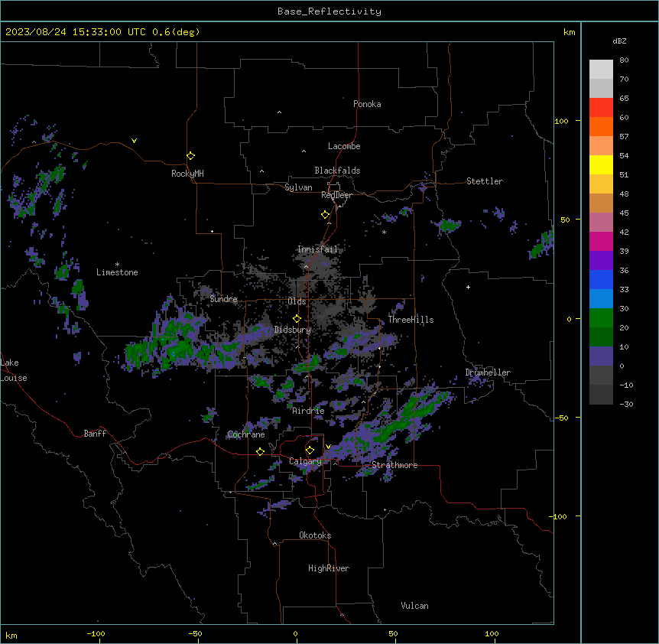Select the yellow diamond marker below Cochrane

260,451
